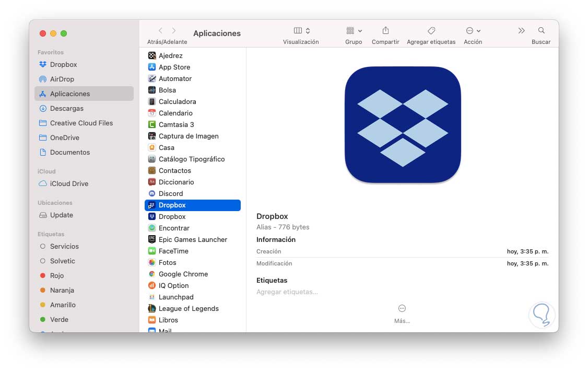
Task: Click the Etiquetas sidebar section header
Action: (51, 235)
